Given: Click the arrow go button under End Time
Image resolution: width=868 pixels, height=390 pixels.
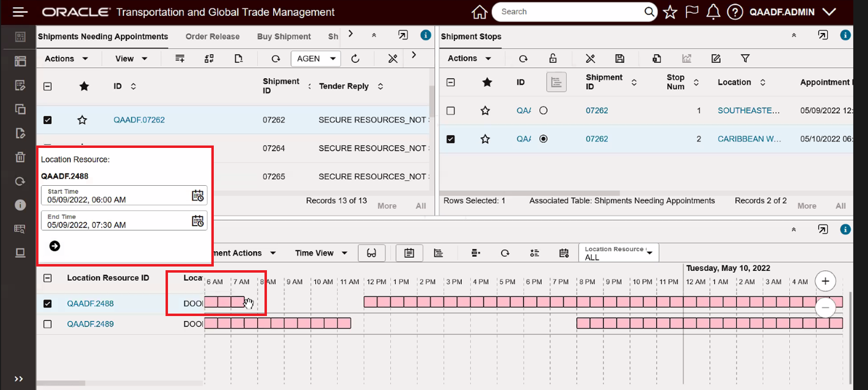Looking at the screenshot, I should [x=55, y=246].
